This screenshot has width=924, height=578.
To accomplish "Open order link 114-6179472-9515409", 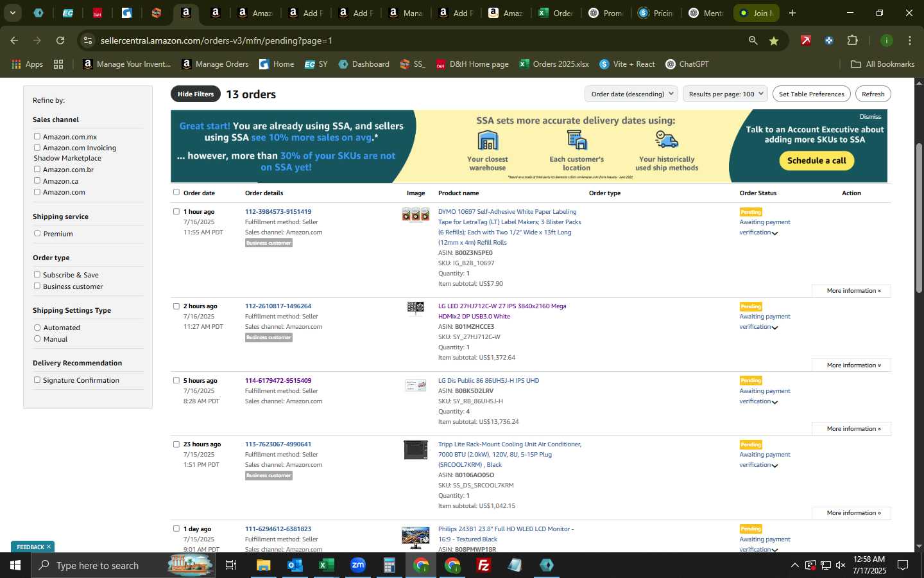I will tap(278, 380).
